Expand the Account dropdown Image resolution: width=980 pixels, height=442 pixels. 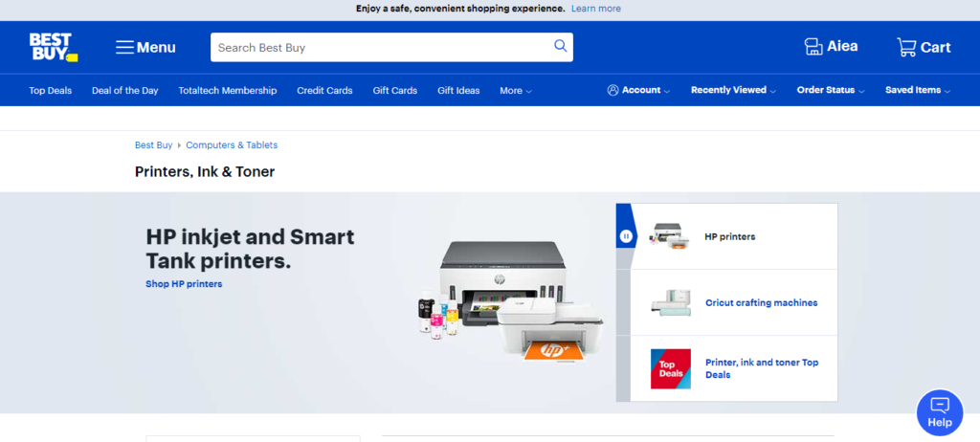pyautogui.click(x=638, y=90)
